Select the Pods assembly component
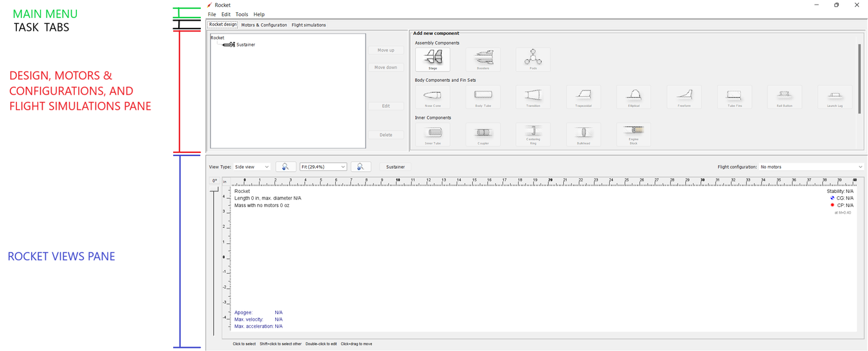The width and height of the screenshot is (868, 351). pyautogui.click(x=533, y=59)
